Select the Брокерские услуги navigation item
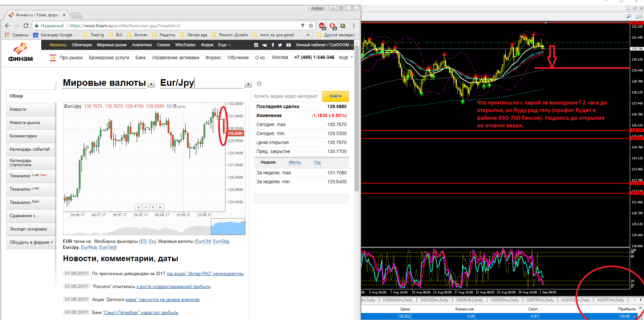This screenshot has width=644, height=320. (x=109, y=58)
